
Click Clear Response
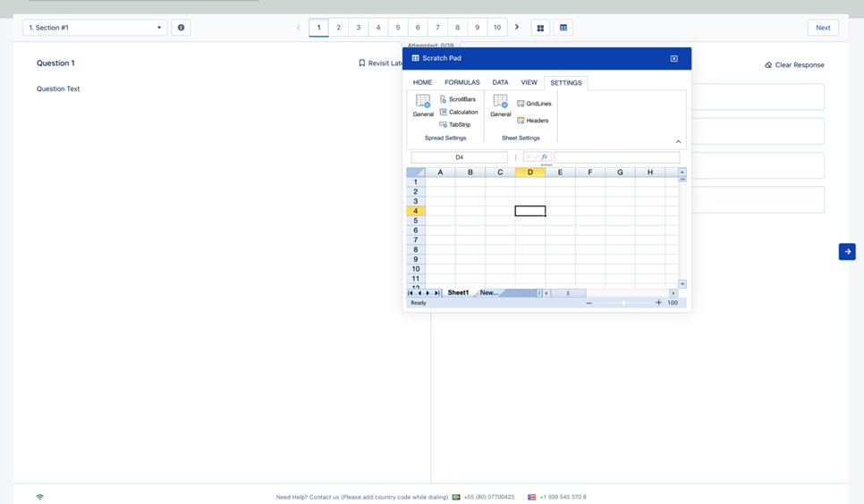[794, 65]
